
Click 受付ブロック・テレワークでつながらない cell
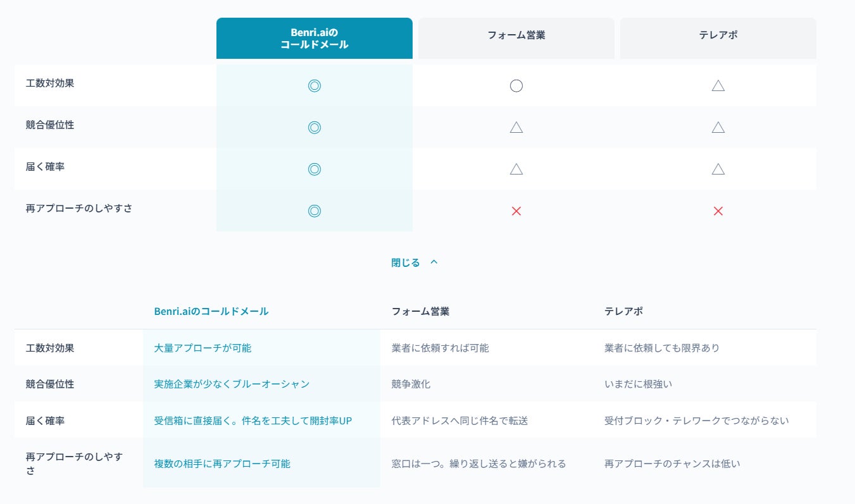click(696, 421)
